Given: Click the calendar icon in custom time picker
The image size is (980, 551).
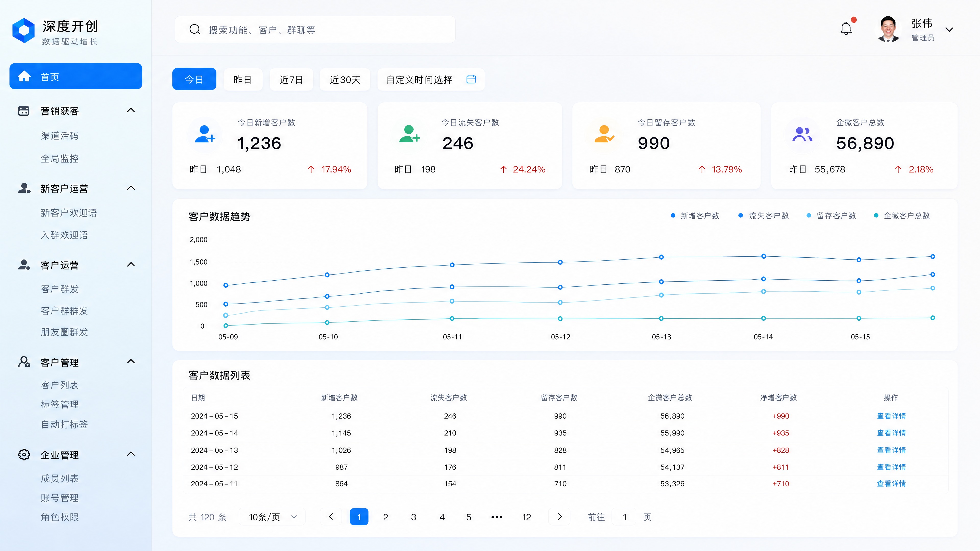Looking at the screenshot, I should (471, 79).
